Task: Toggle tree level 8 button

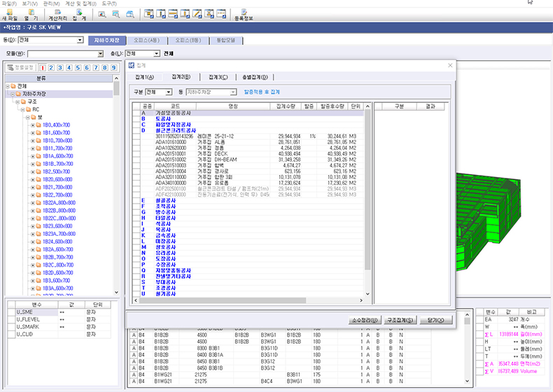Action: 105,68
